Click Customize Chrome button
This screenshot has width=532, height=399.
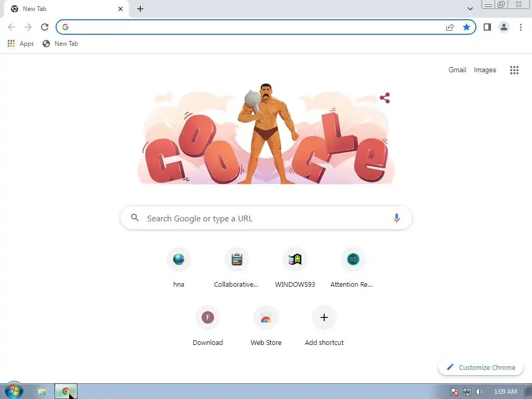point(481,367)
